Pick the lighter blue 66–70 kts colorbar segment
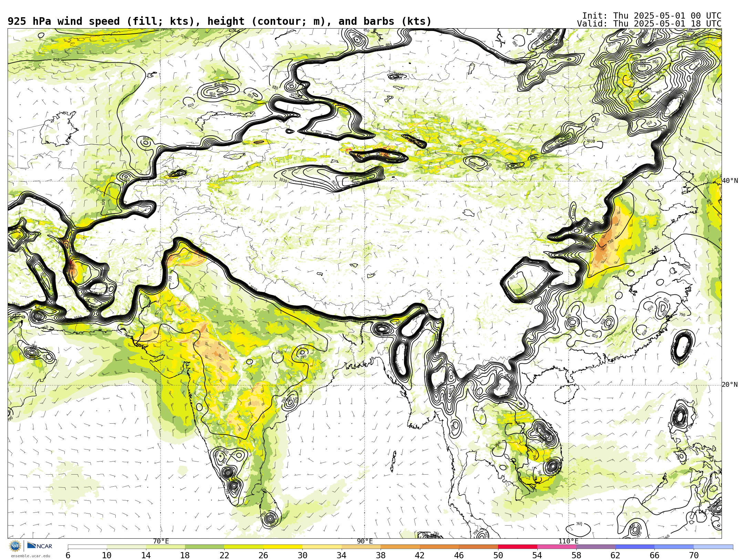 point(674,547)
